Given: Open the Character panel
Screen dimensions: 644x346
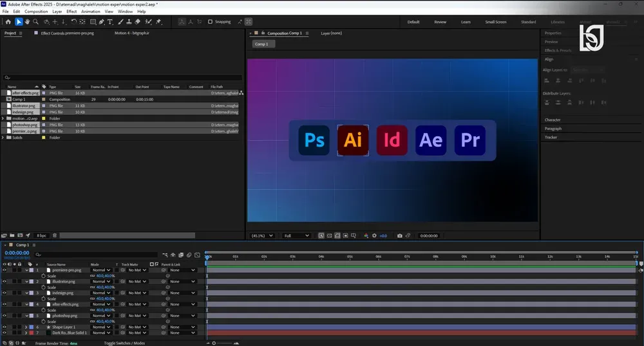Looking at the screenshot, I should [x=553, y=120].
